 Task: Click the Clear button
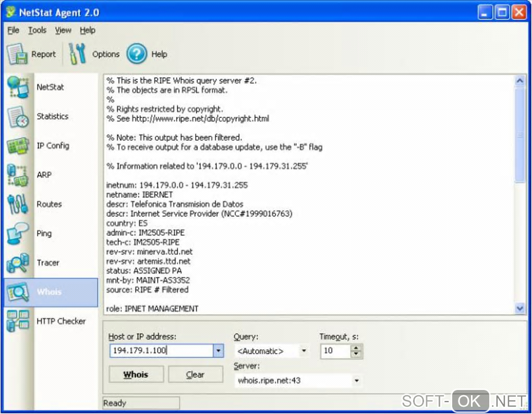196,374
